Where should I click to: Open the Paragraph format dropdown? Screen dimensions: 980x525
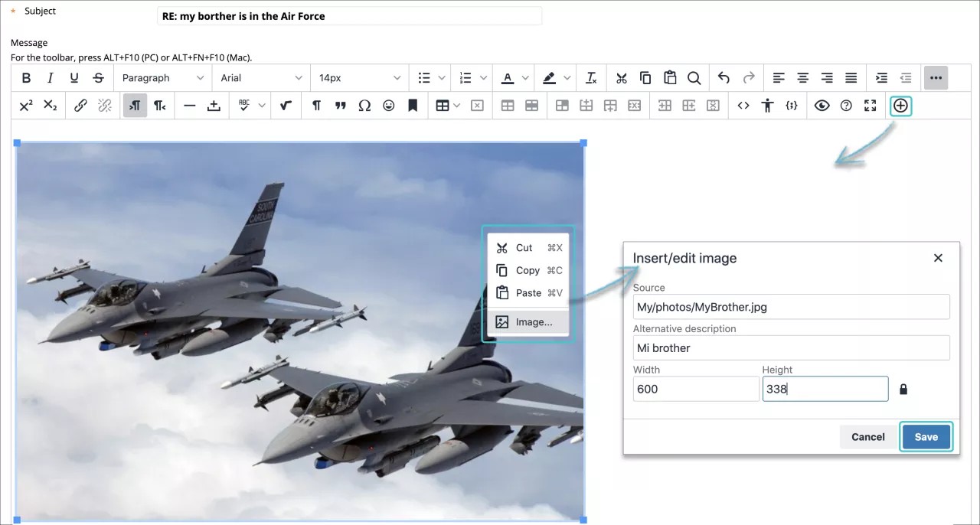click(x=162, y=77)
